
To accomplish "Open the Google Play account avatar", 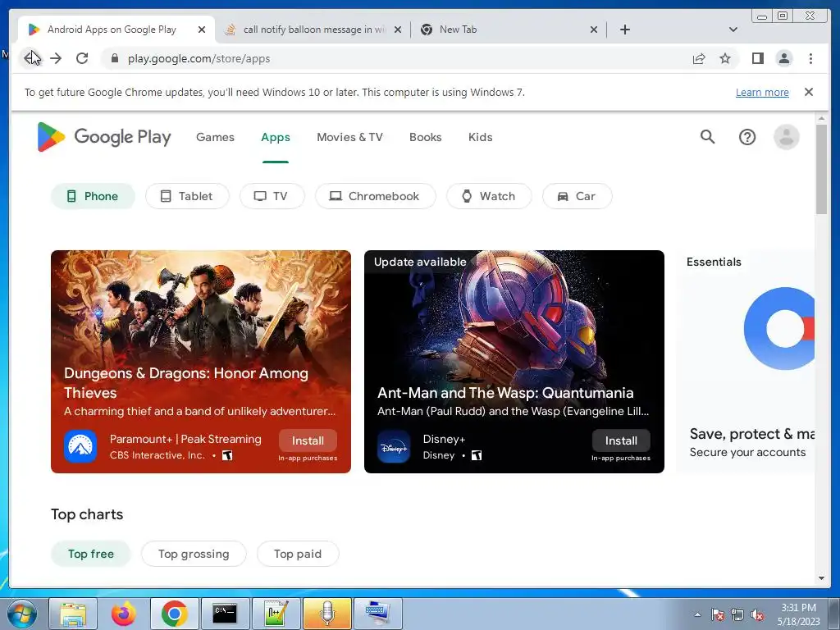I will 786,137.
